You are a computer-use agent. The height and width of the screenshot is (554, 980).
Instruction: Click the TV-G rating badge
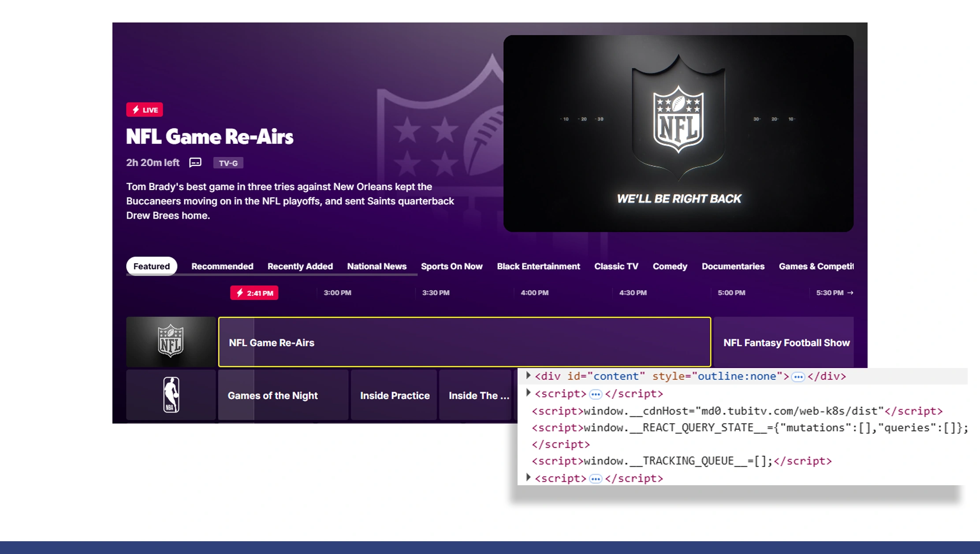(x=228, y=163)
